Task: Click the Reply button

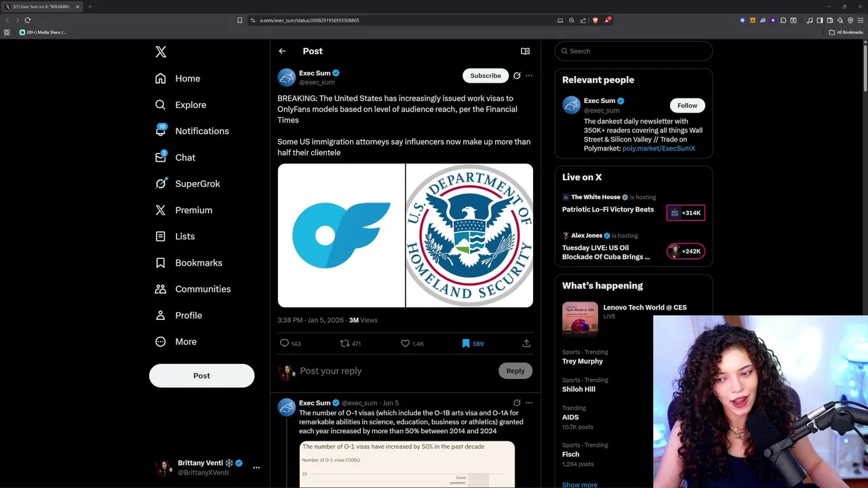Action: [x=515, y=371]
